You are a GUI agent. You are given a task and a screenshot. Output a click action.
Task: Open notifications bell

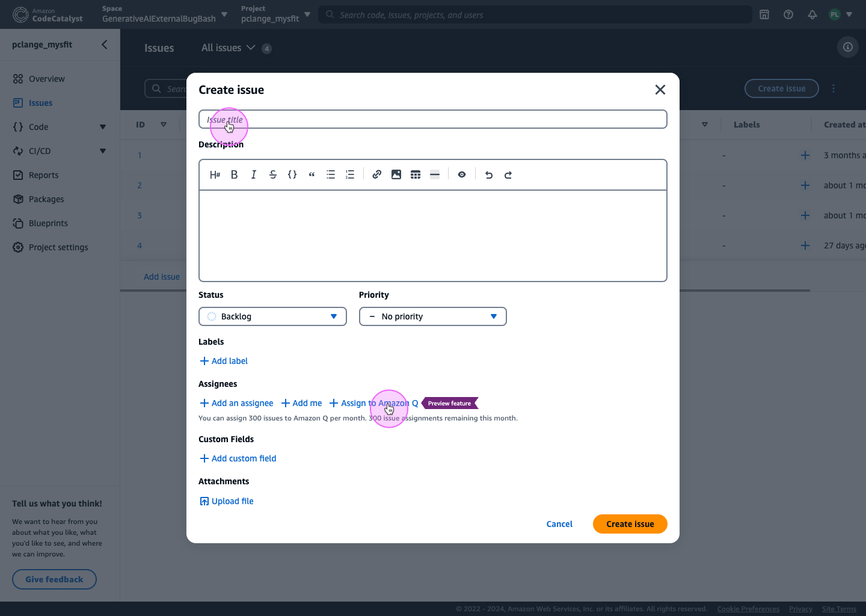812,14
